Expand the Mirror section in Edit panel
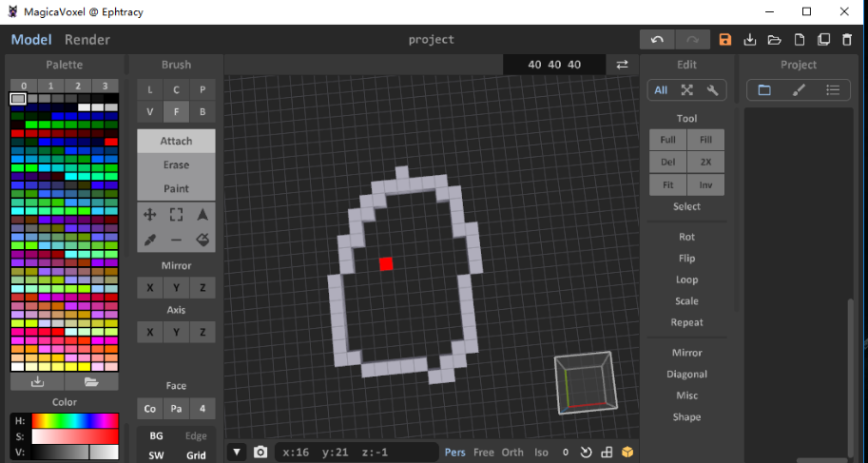 (x=686, y=353)
